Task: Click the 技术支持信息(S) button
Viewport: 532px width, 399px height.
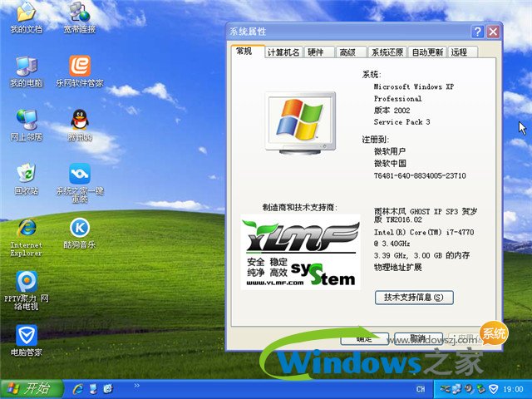Action: (414, 298)
